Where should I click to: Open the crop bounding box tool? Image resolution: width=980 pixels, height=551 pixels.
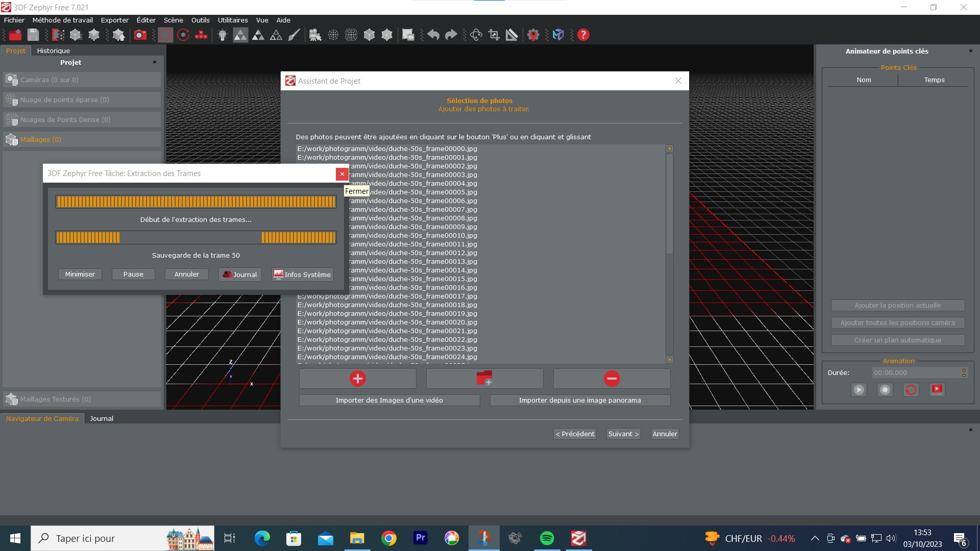(494, 35)
